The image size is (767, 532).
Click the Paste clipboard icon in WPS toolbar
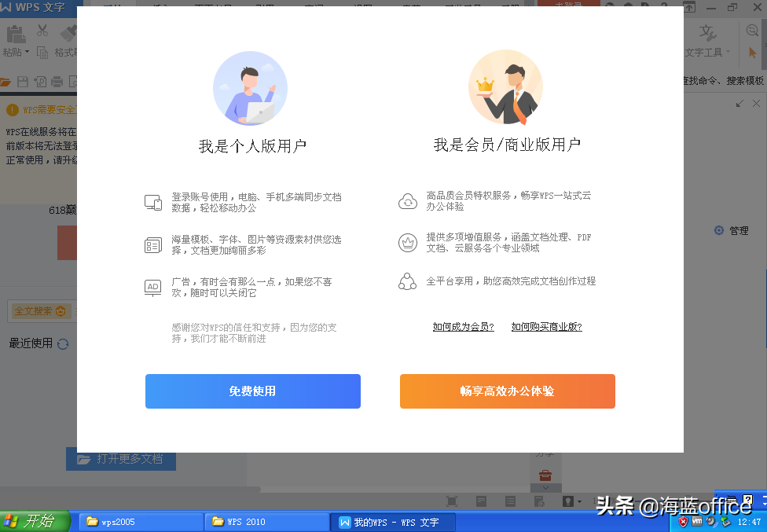tap(16, 34)
